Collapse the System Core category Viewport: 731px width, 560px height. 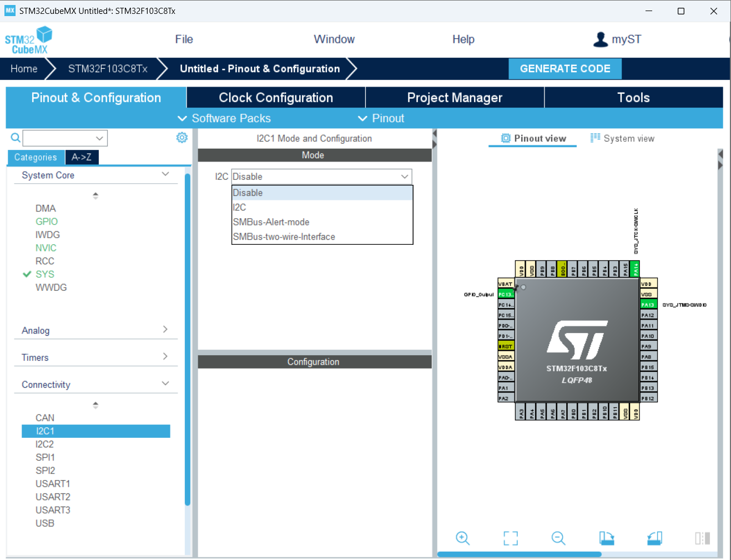tap(165, 174)
